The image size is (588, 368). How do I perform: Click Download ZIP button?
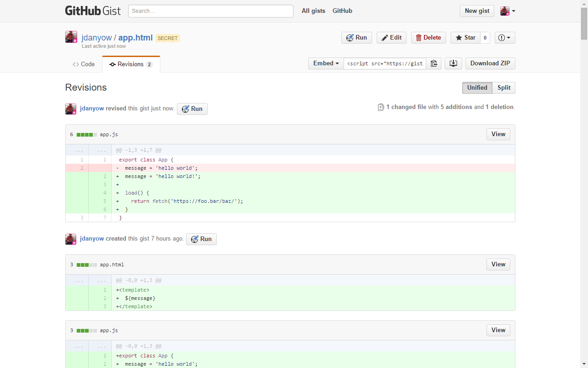(x=490, y=63)
